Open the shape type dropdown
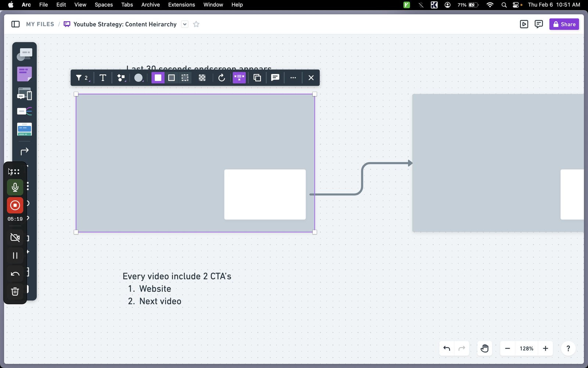The image size is (588, 368). [121, 78]
